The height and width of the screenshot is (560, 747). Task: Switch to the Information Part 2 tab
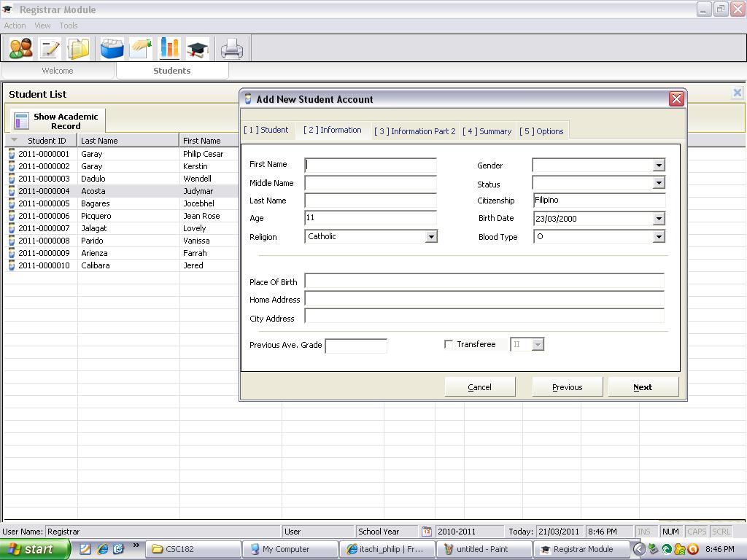[414, 131]
